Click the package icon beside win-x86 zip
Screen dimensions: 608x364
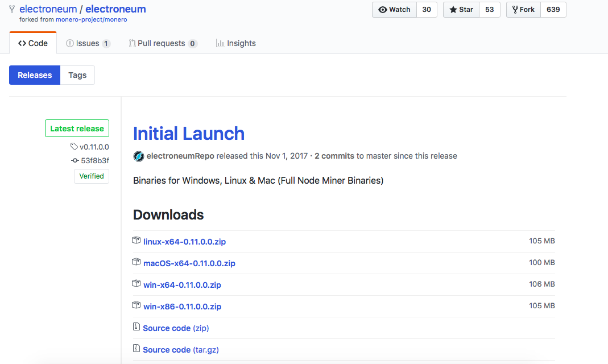pos(136,305)
